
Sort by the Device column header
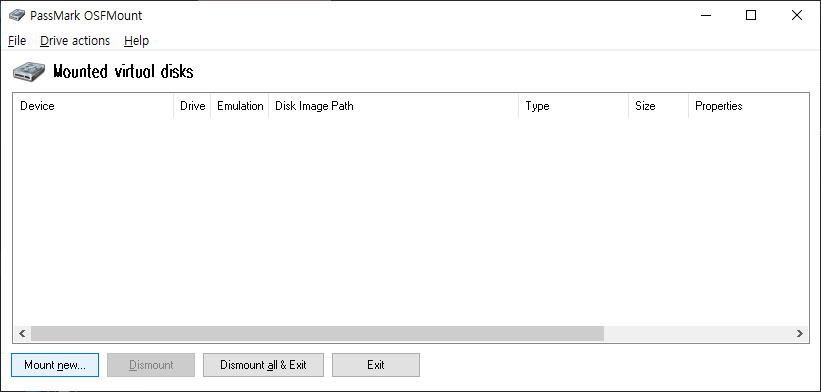coord(93,106)
